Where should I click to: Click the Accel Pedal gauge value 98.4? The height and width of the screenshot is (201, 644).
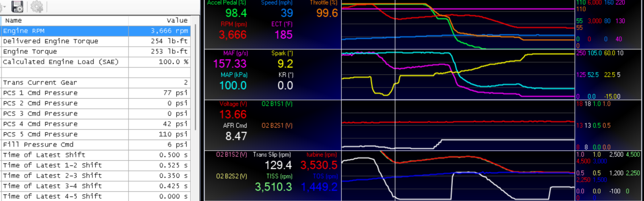click(236, 13)
